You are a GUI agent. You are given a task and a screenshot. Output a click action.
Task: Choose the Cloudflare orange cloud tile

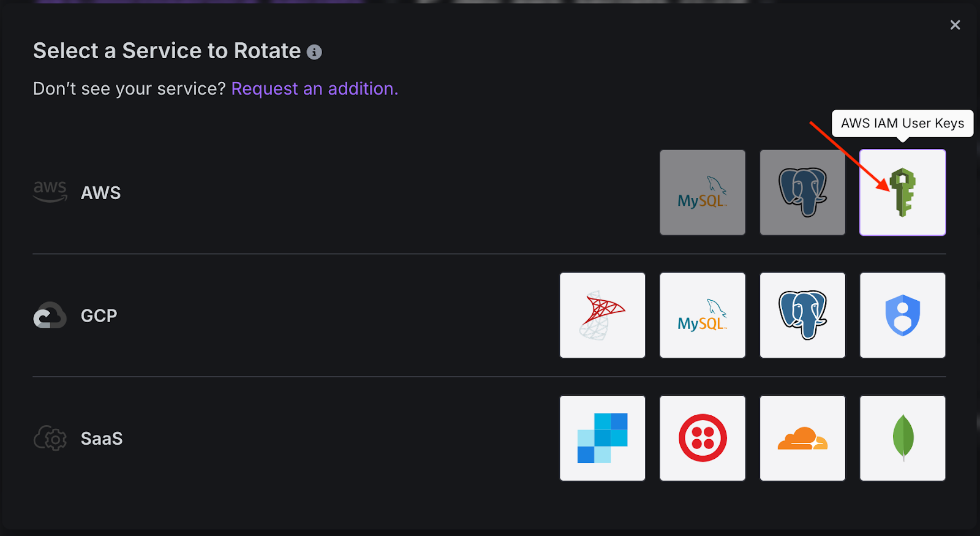click(802, 438)
